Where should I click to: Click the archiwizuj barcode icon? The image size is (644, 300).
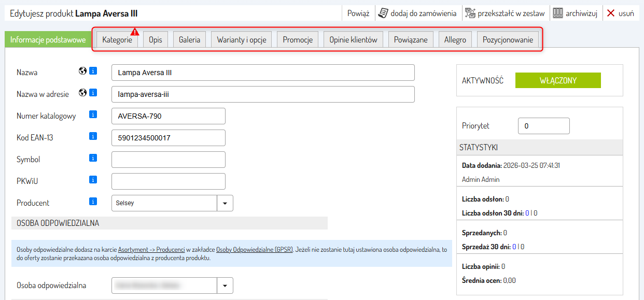558,13
